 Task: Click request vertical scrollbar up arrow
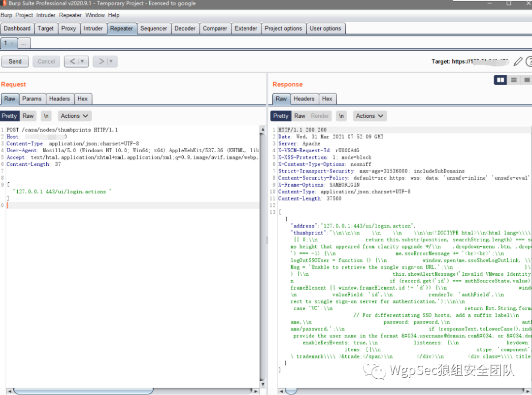[263, 130]
